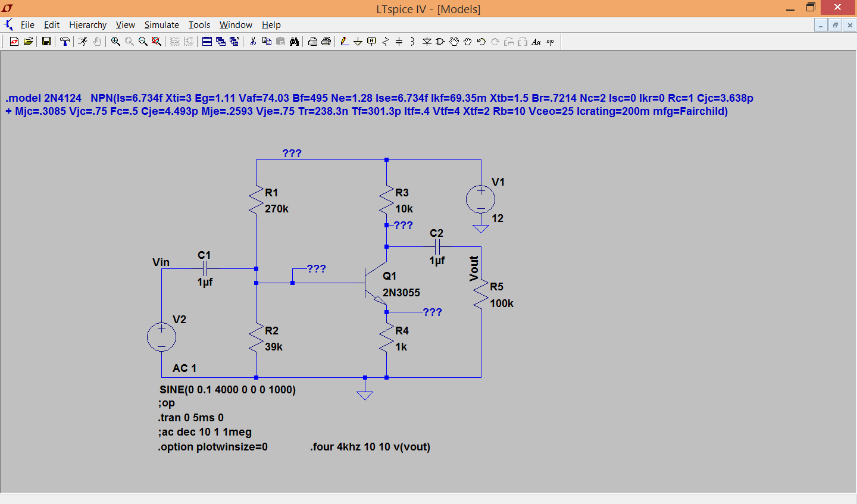This screenshot has height=504, width=857.
Task: Tile windows horizontally via toolbar icon
Action: [x=207, y=41]
